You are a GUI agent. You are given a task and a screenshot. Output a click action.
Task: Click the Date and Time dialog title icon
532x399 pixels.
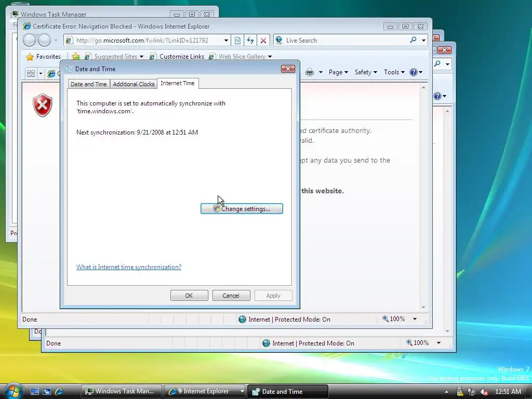coord(69,69)
